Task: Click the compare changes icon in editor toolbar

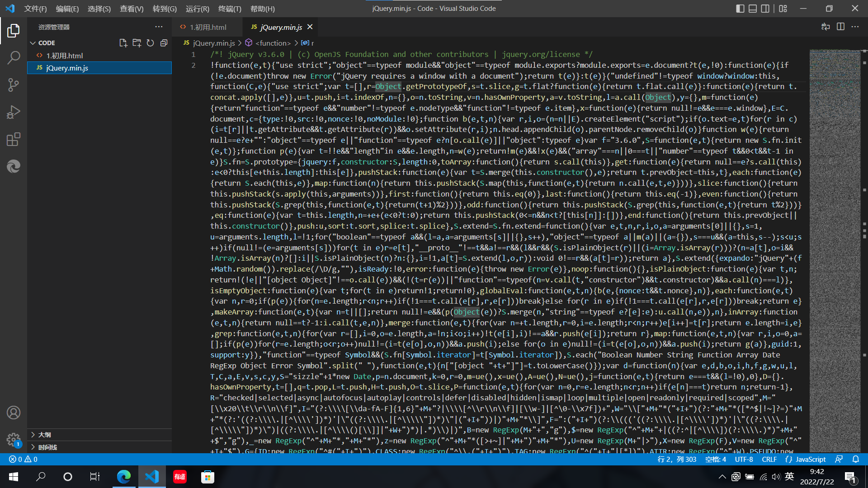Action: pos(826,27)
